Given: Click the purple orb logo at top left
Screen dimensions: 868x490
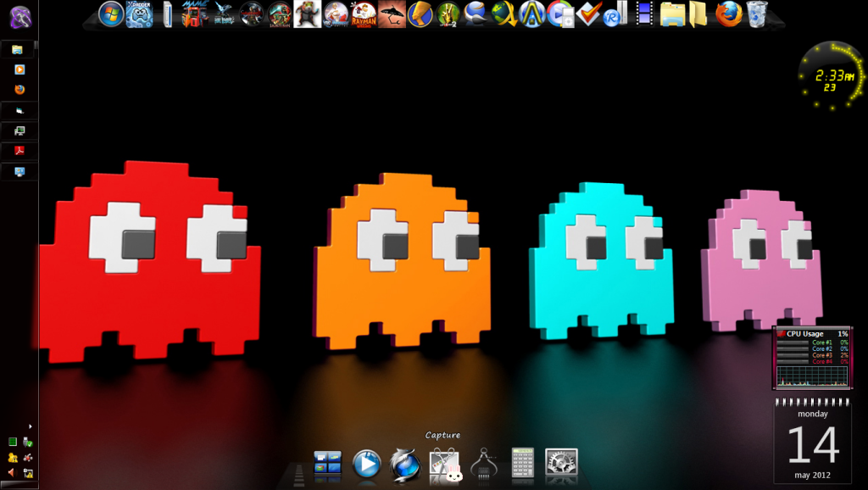Looking at the screenshot, I should pos(20,17).
